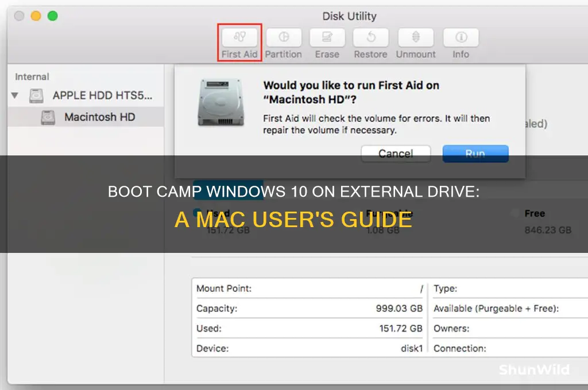The height and width of the screenshot is (390, 588).
Task: Click Available (Purgeable + Free) label
Action: click(x=496, y=309)
